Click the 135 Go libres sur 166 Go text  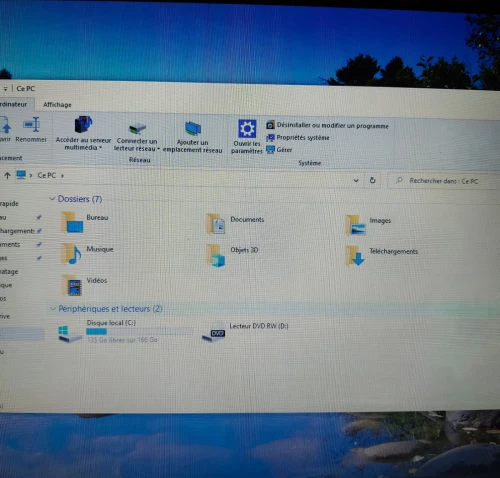pos(122,340)
